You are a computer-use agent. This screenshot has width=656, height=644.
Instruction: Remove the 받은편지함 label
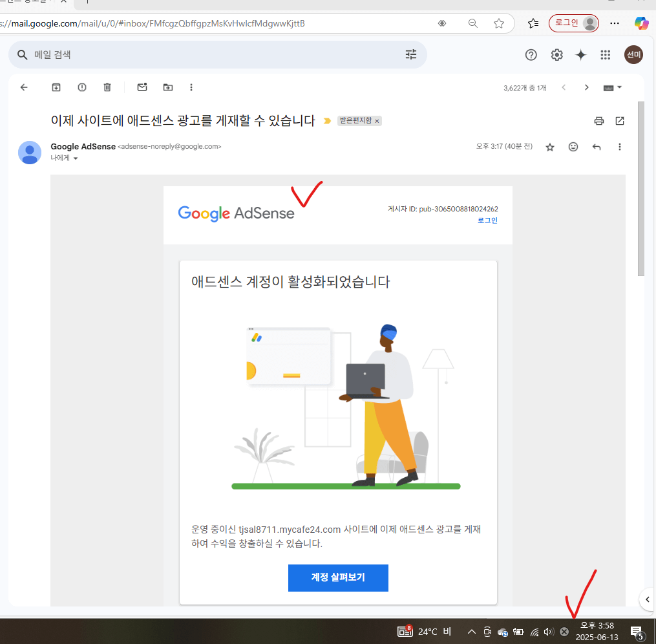point(377,121)
